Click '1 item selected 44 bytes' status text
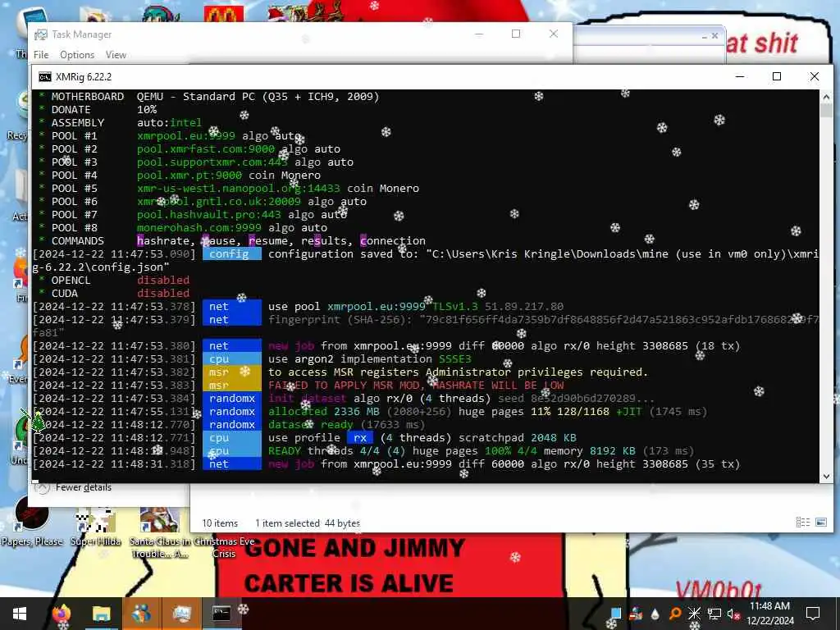Image resolution: width=840 pixels, height=630 pixels. coord(308,523)
